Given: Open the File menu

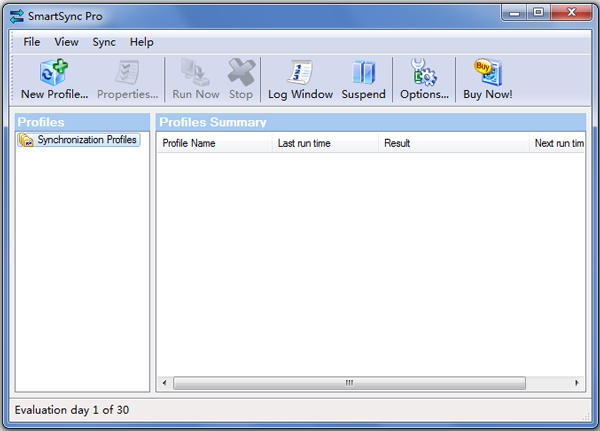Looking at the screenshot, I should pyautogui.click(x=31, y=42).
